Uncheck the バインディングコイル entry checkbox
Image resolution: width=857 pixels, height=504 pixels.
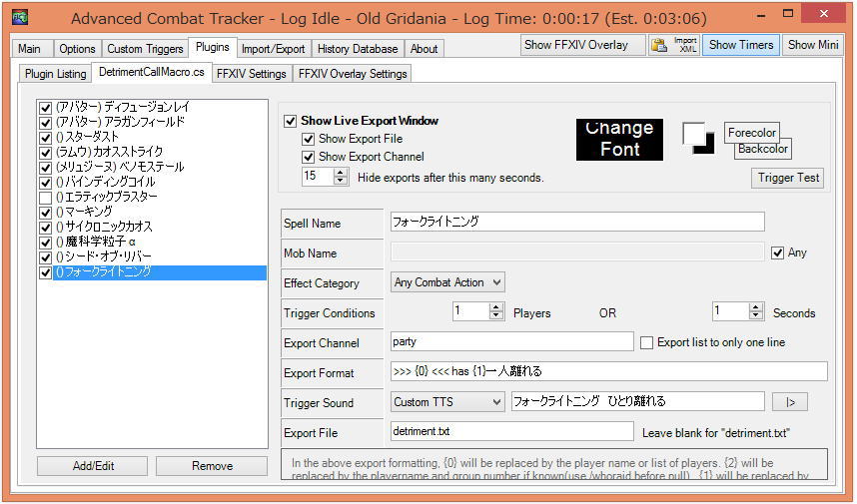point(46,183)
